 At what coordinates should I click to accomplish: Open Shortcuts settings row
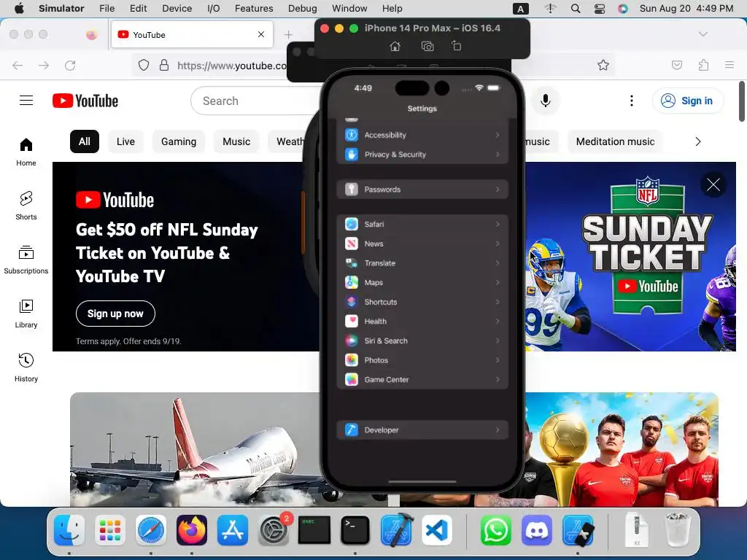coord(422,302)
